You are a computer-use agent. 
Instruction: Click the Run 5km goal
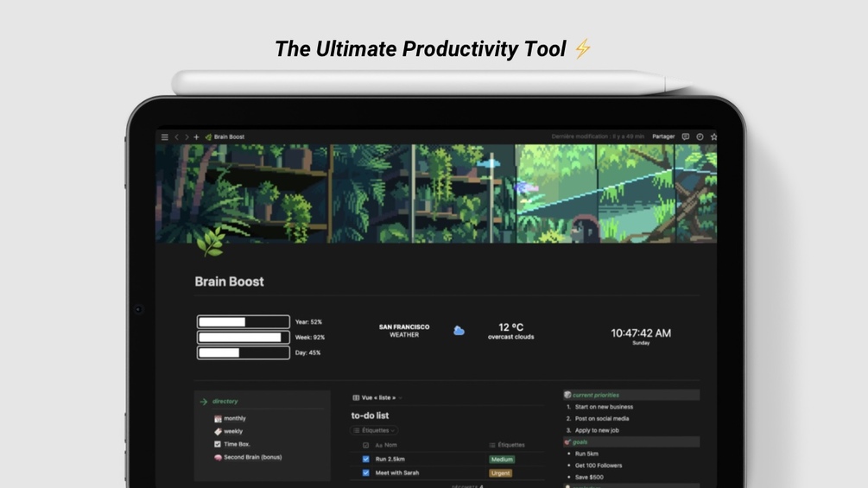tap(586, 453)
